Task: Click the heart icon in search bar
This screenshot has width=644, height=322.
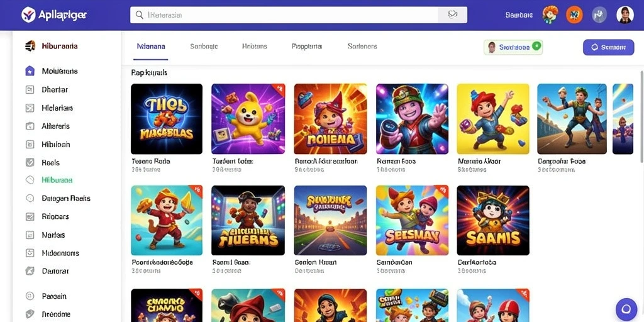Action: point(453,15)
